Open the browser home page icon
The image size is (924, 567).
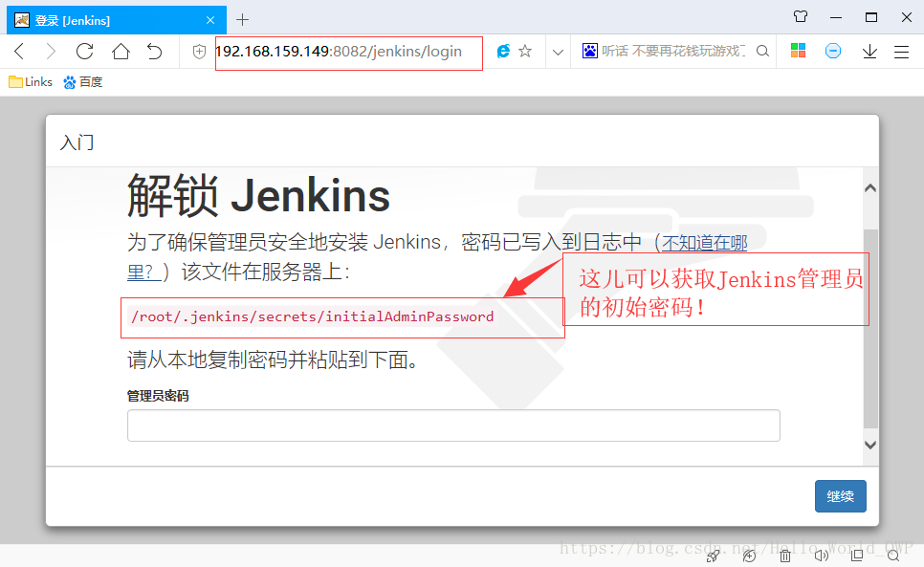tap(121, 52)
